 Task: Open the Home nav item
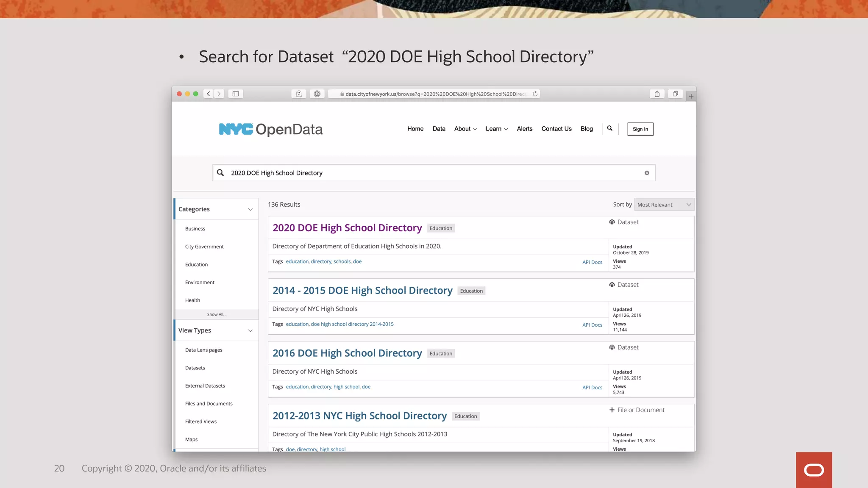point(415,129)
